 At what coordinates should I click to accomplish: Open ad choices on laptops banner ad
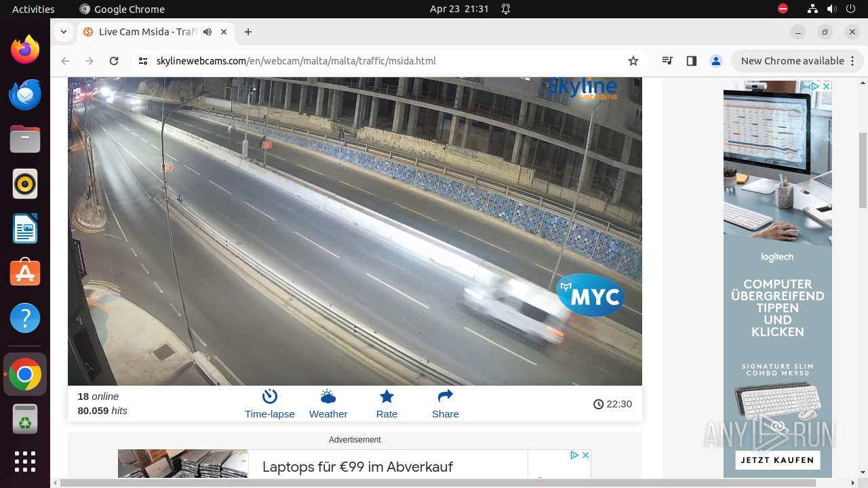[x=574, y=455]
